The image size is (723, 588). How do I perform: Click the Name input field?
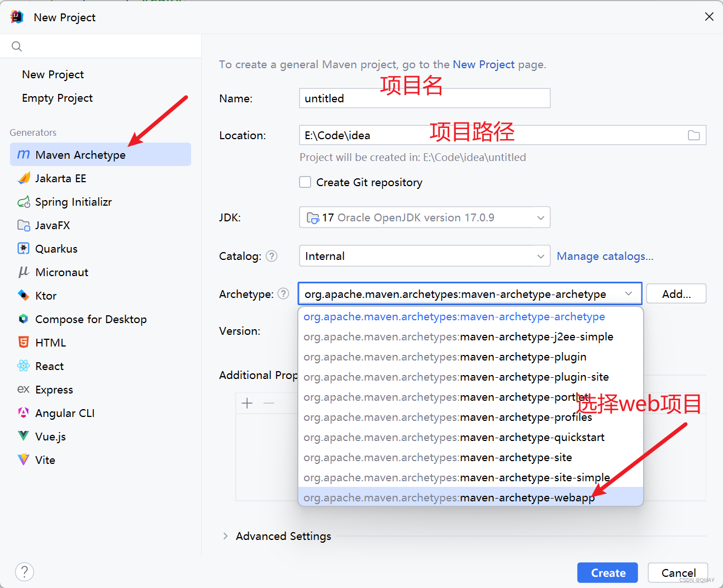[x=425, y=98]
